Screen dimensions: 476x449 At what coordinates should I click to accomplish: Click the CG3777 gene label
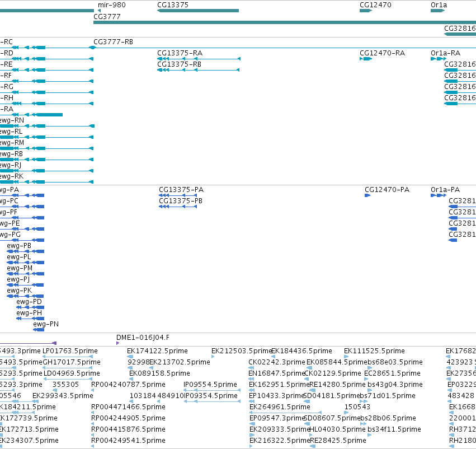(107, 17)
